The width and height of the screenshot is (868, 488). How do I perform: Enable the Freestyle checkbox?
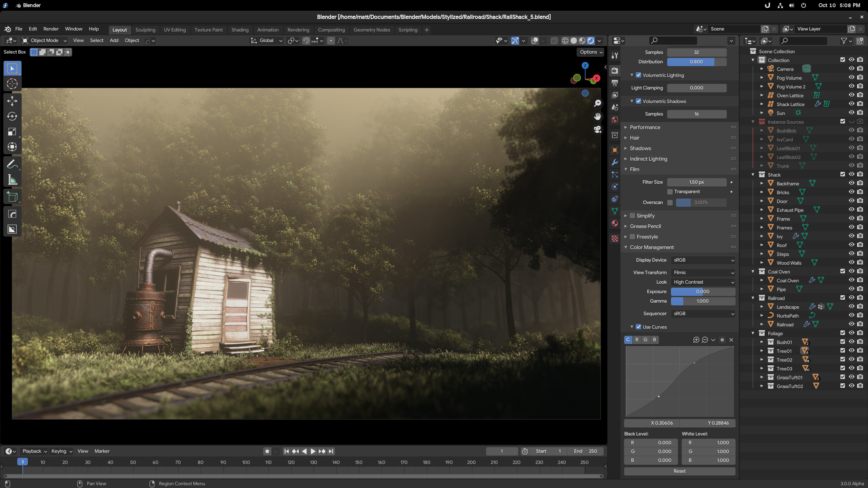click(x=632, y=237)
